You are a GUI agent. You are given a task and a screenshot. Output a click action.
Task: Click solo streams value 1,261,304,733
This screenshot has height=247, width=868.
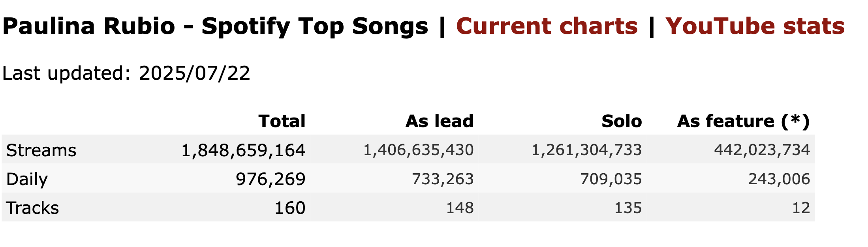point(587,150)
